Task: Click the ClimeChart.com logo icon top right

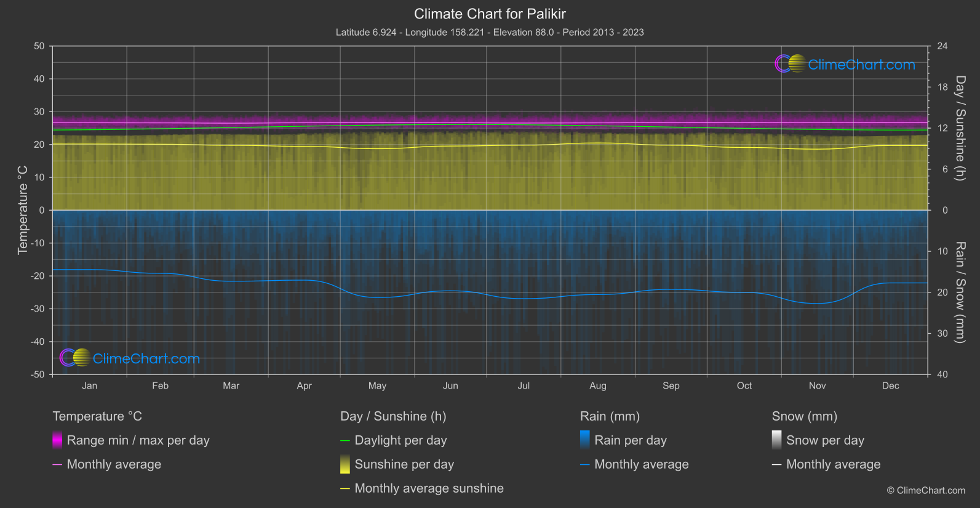Action: pos(791,63)
